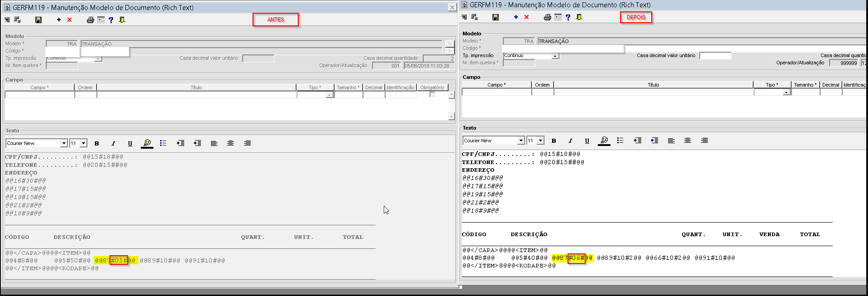Viewport: 868px width, 296px height.
Task: Open the calendar grid icon in DEPOIS window
Action: click(x=558, y=17)
